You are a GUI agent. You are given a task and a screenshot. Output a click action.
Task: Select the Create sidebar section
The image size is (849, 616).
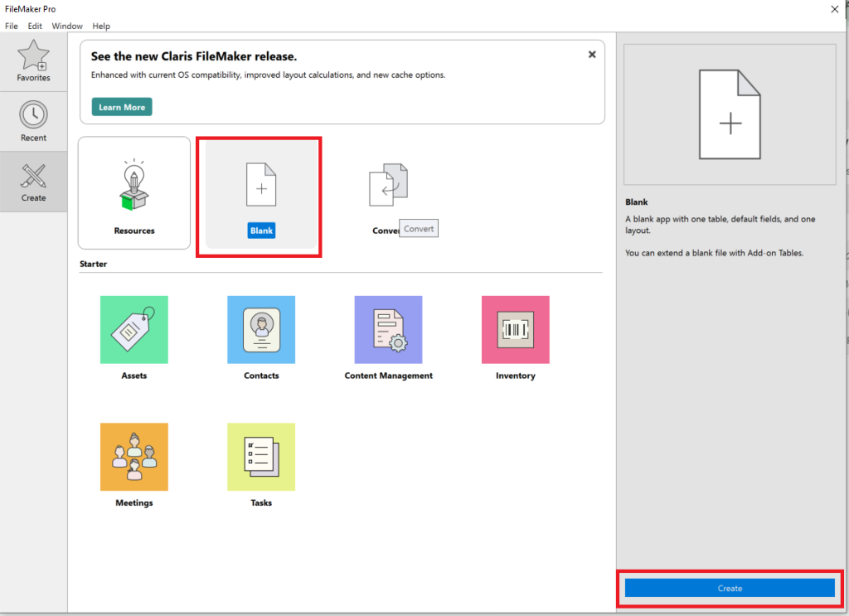coord(33,182)
